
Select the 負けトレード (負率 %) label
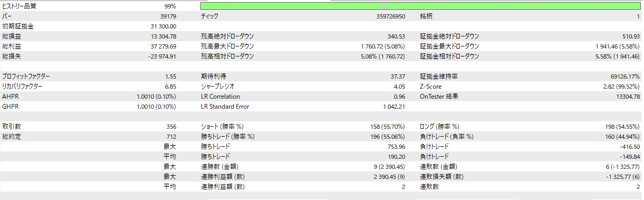(x=447, y=137)
